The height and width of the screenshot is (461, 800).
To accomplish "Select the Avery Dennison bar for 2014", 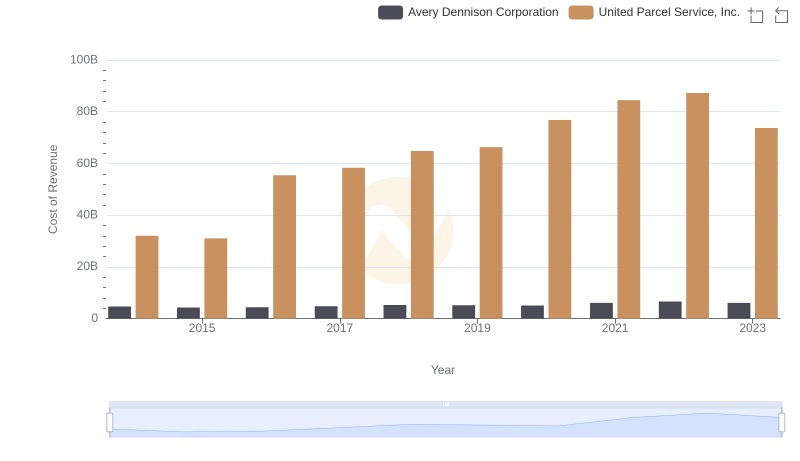I will [119, 313].
